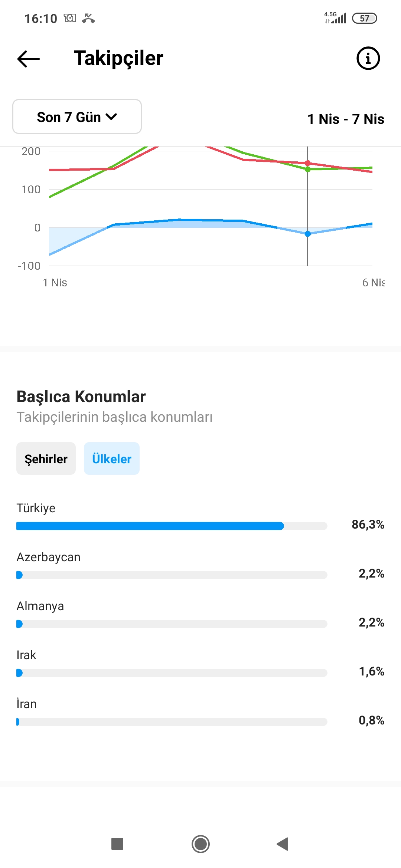Tap the Türkiye progress bar
401x868 pixels.
pos(172,526)
